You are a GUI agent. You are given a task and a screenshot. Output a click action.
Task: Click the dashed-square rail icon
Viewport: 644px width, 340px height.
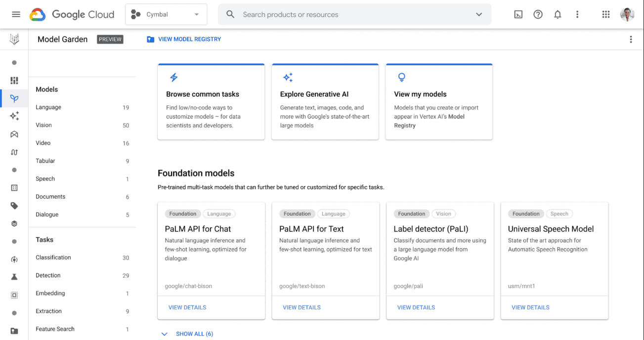point(14,295)
